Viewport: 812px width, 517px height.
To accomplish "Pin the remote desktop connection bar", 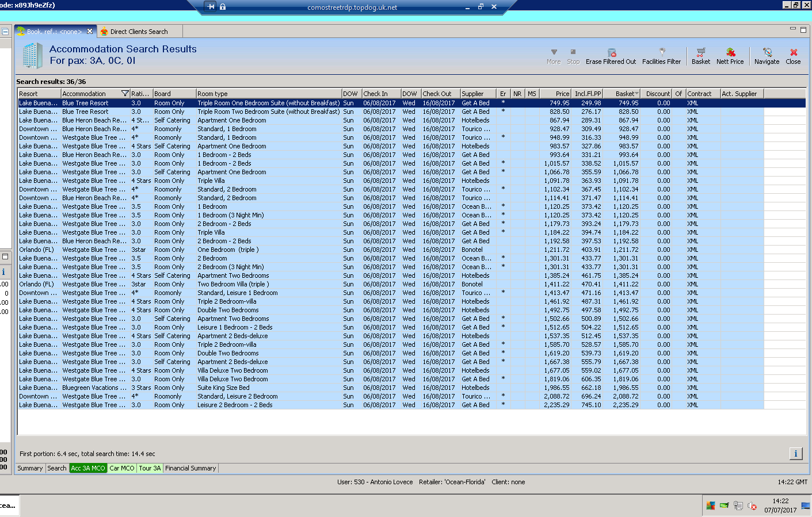I will 211,7.
